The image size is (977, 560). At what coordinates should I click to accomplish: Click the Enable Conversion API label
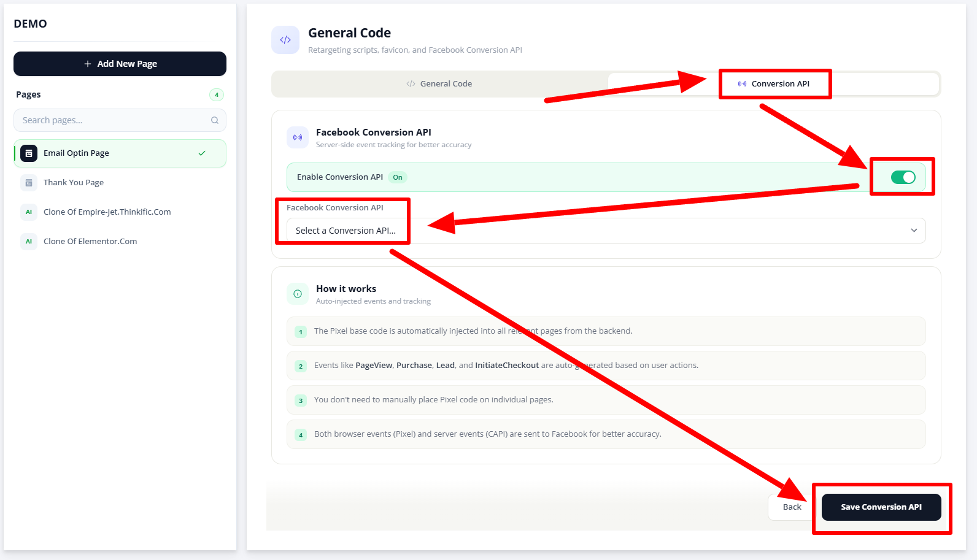coord(340,177)
